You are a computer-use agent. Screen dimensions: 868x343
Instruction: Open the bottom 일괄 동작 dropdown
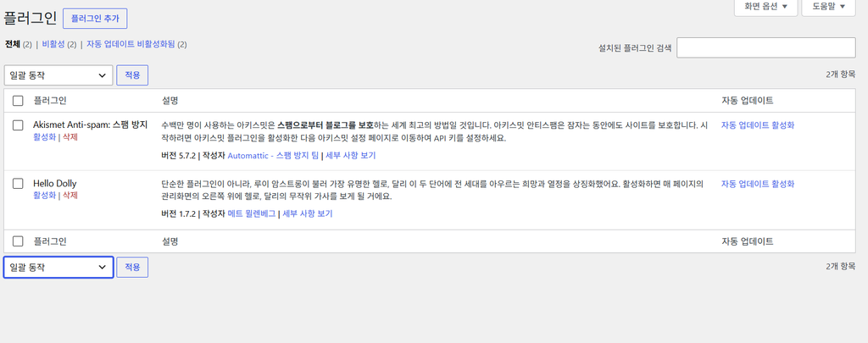click(x=58, y=268)
